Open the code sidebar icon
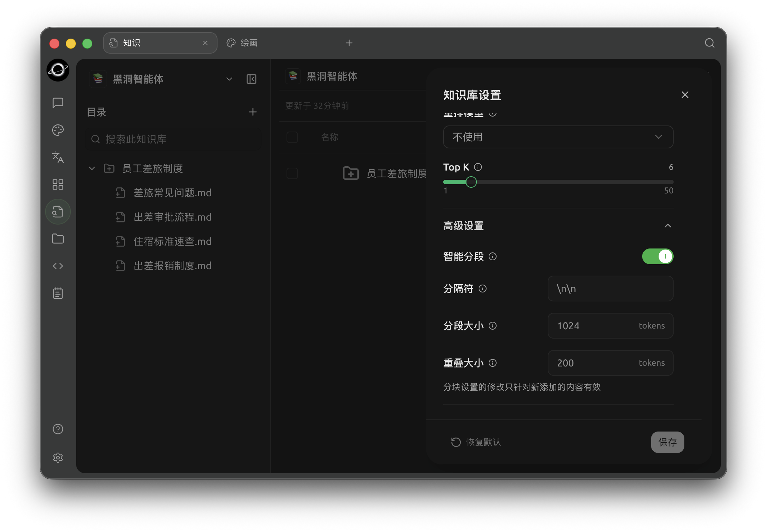 tap(58, 266)
